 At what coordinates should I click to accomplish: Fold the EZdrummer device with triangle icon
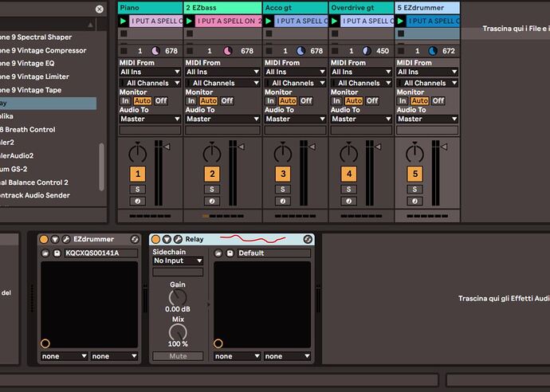tap(55, 239)
